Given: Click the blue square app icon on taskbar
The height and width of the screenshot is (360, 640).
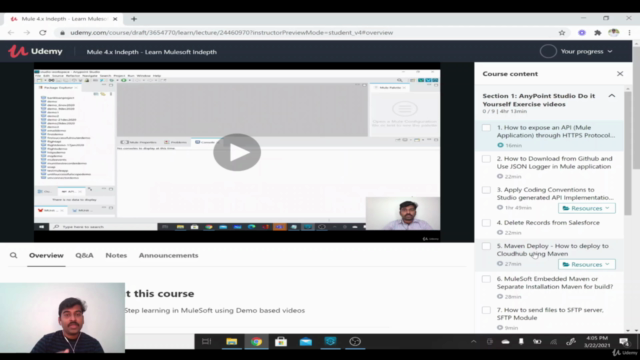Looking at the screenshot, I should coord(330,341).
